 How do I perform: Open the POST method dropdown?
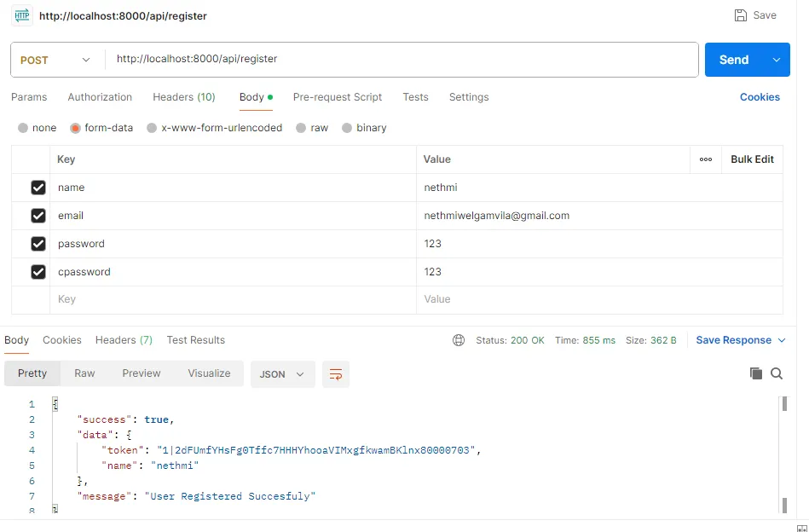[x=55, y=60]
